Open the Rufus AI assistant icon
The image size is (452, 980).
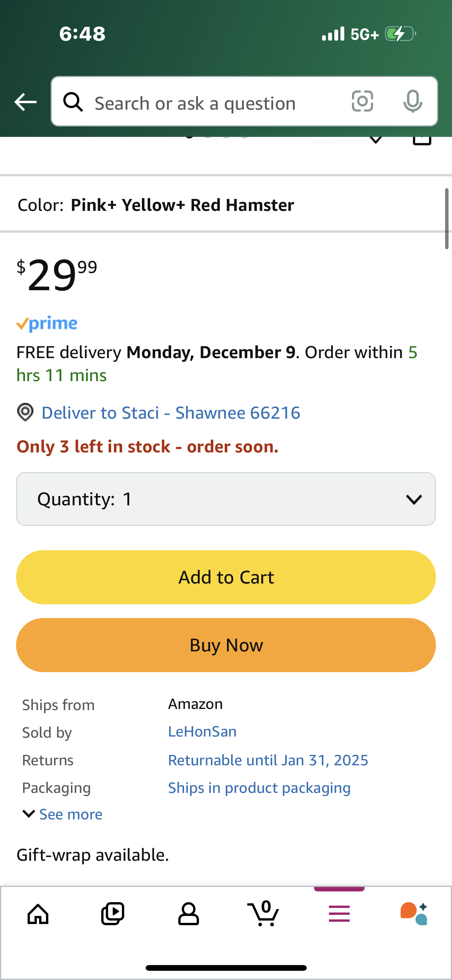pos(414,914)
